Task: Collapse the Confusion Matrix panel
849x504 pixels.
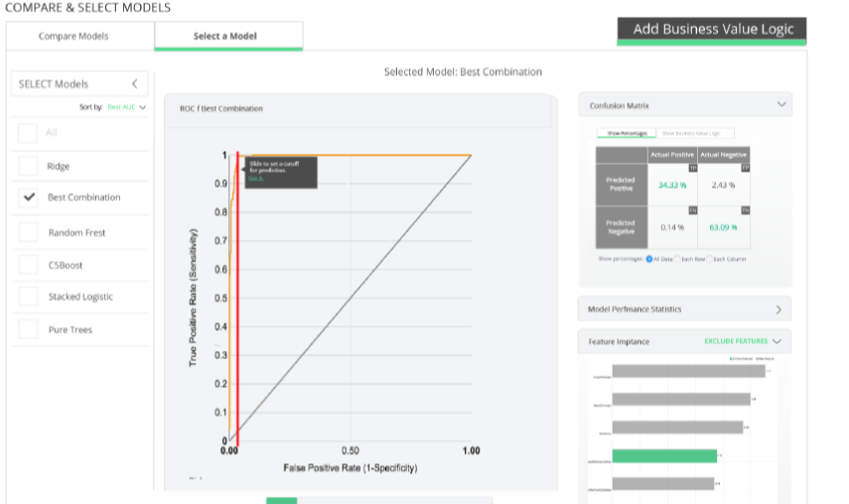Action: 781,104
